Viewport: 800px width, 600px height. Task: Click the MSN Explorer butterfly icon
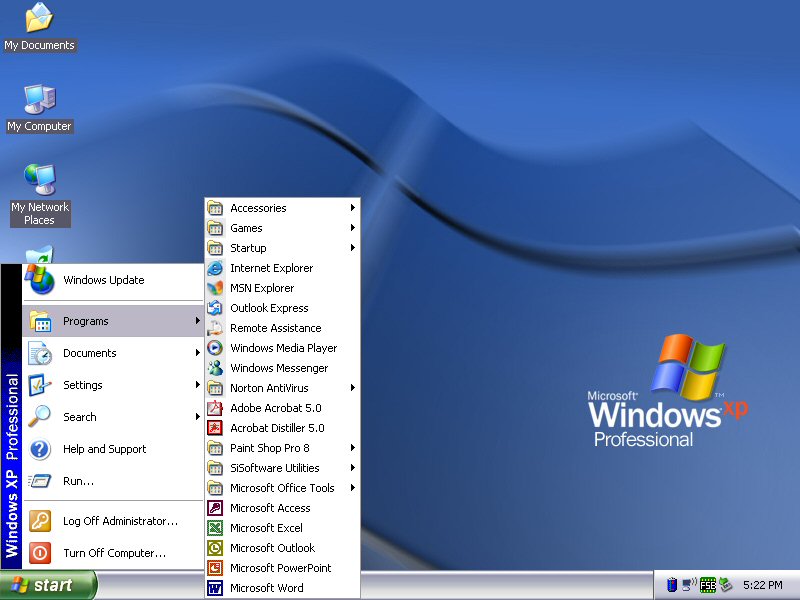click(x=215, y=288)
